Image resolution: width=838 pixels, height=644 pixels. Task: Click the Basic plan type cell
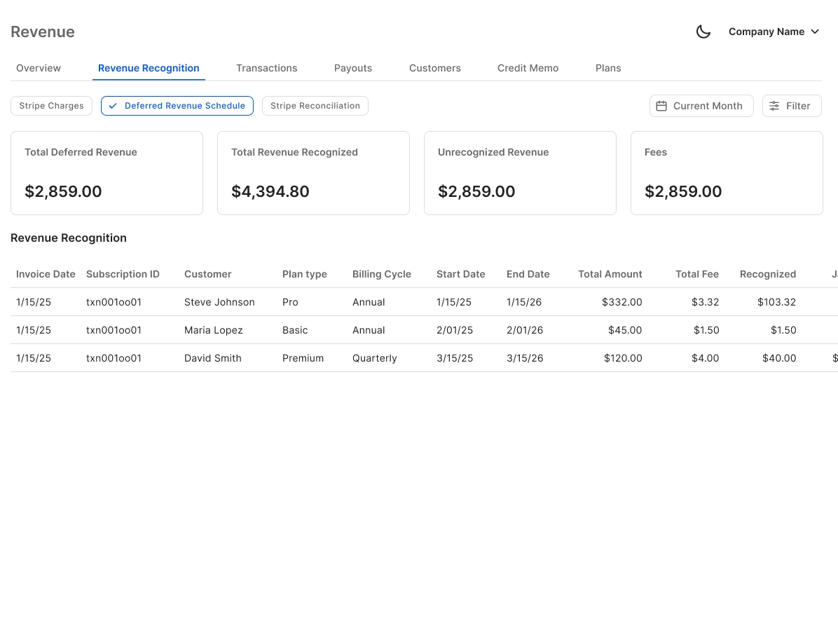[x=295, y=330]
